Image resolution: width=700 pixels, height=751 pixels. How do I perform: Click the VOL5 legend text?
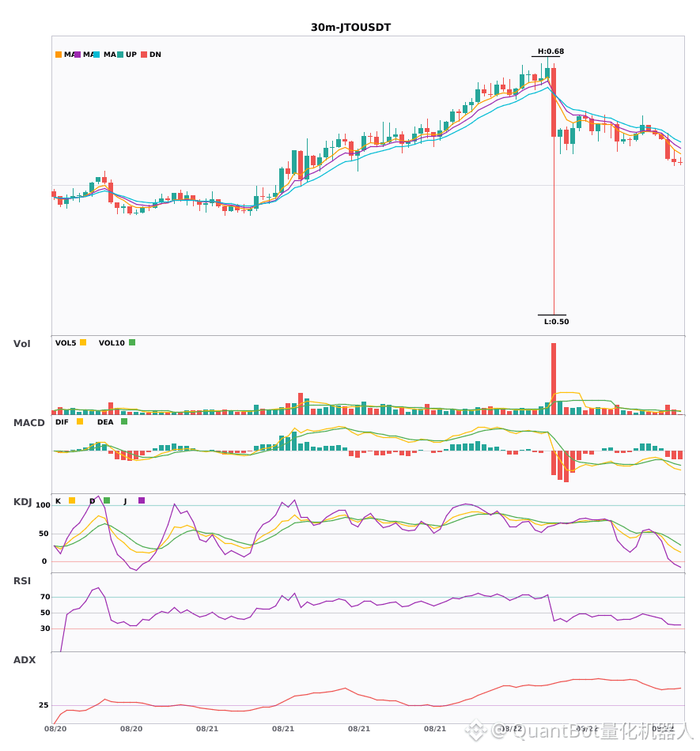pos(66,343)
